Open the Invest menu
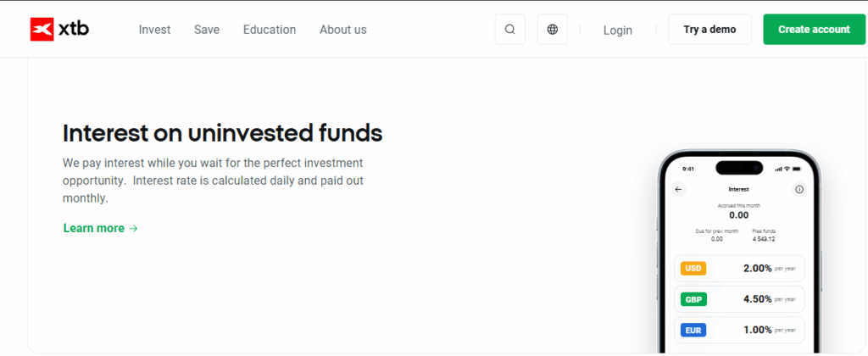This screenshot has height=356, width=868. coord(154,30)
